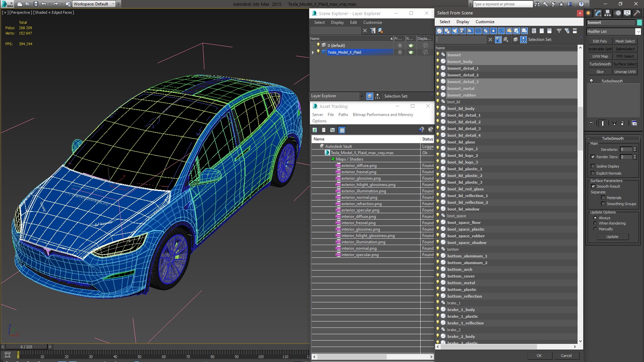The image size is (644, 362).
Task: Open the Modifier List dropdown
Action: [638, 32]
